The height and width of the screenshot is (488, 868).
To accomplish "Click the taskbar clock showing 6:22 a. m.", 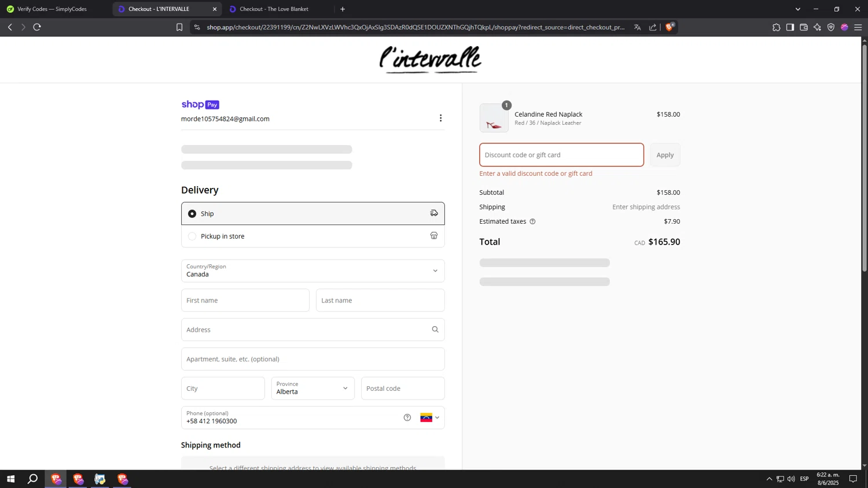I will (x=828, y=479).
